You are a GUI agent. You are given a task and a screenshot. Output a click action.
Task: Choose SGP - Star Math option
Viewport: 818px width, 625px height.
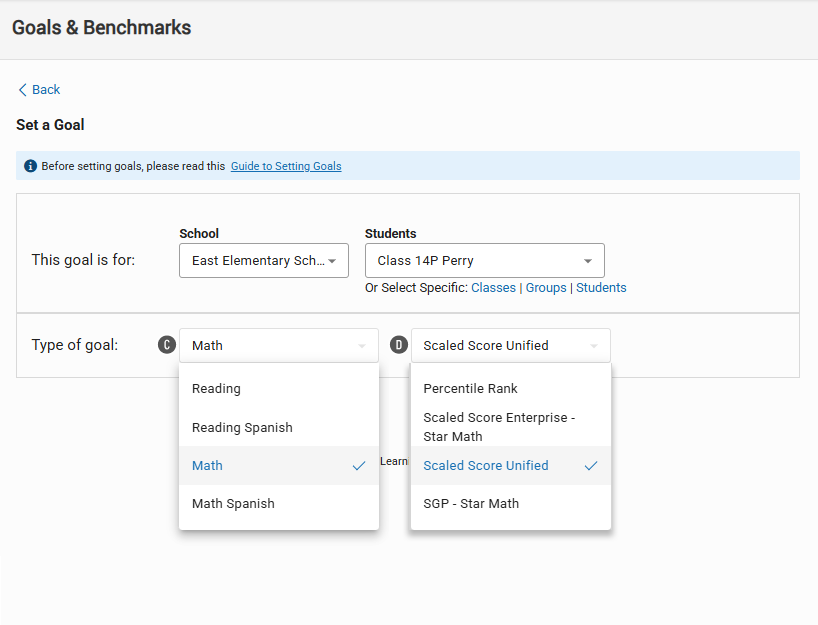point(471,504)
